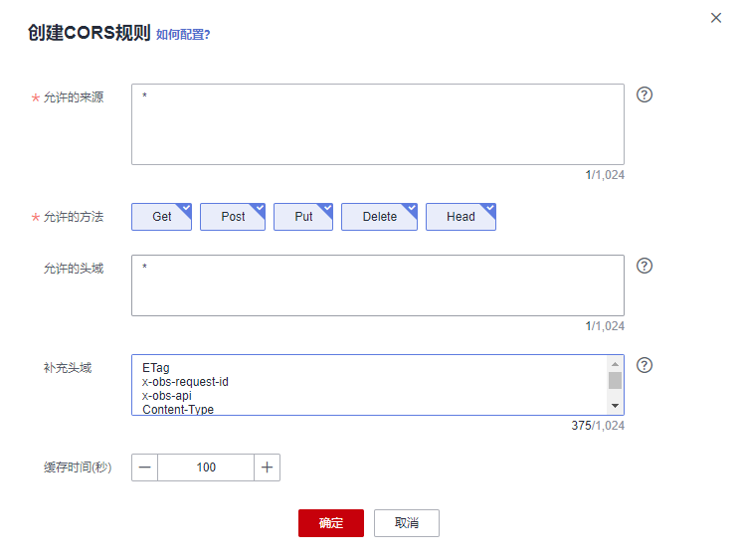Image resolution: width=738 pixels, height=560 pixels.
Task: Confirm with the red 确定 button
Action: click(330, 523)
